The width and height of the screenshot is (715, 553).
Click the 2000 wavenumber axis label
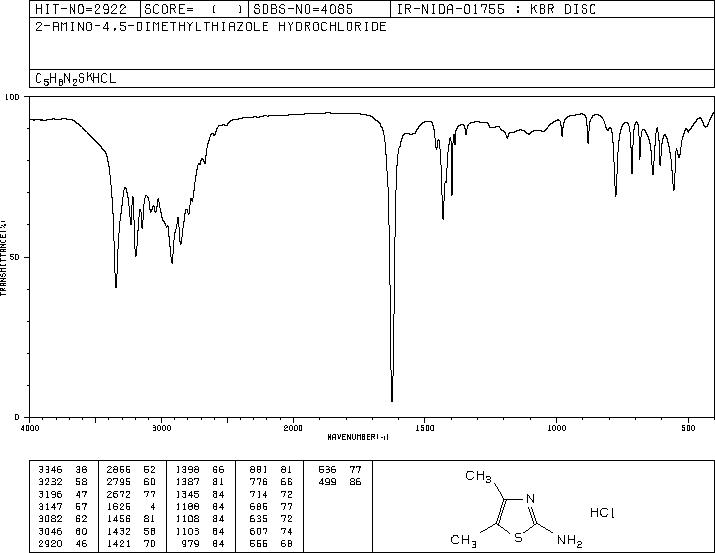293,428
